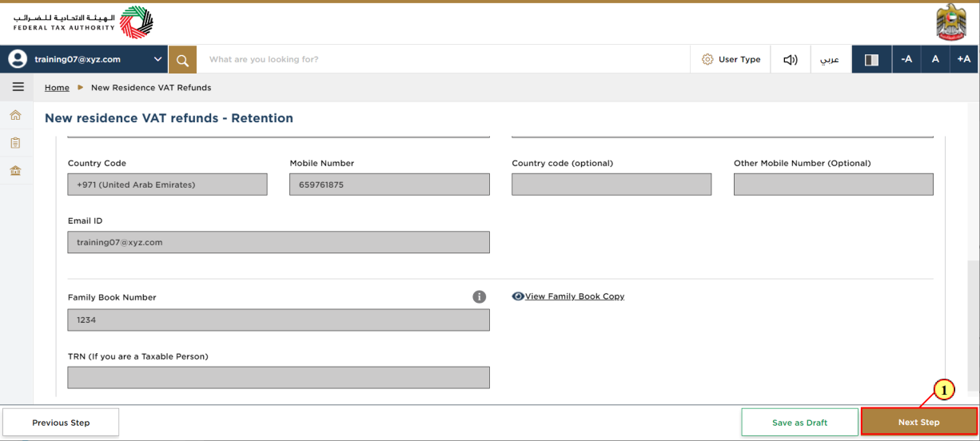Click the Family Book Number info icon
Screen dimensions: 980x441
point(479,296)
